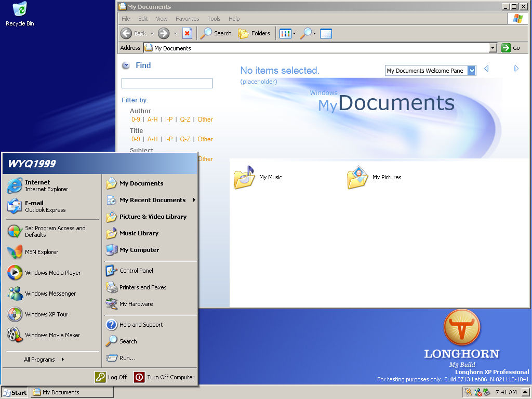The width and height of the screenshot is (532, 399).
Task: Click the Turn Off Computer button
Action: point(164,377)
